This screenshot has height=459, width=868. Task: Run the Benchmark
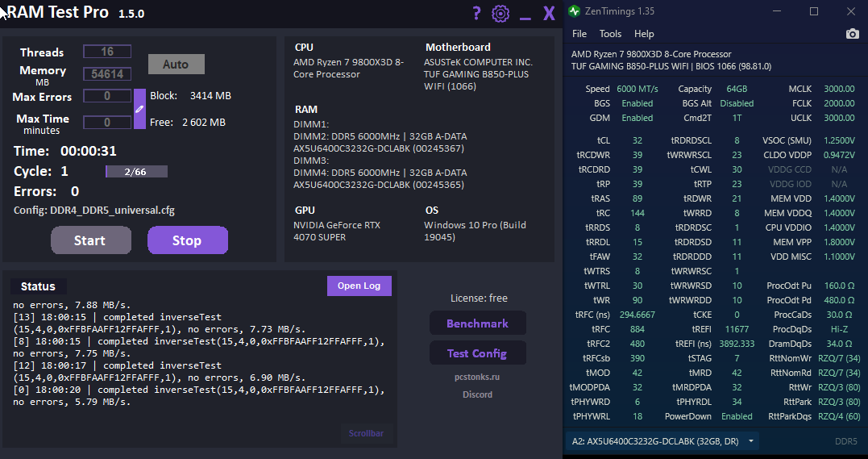478,323
